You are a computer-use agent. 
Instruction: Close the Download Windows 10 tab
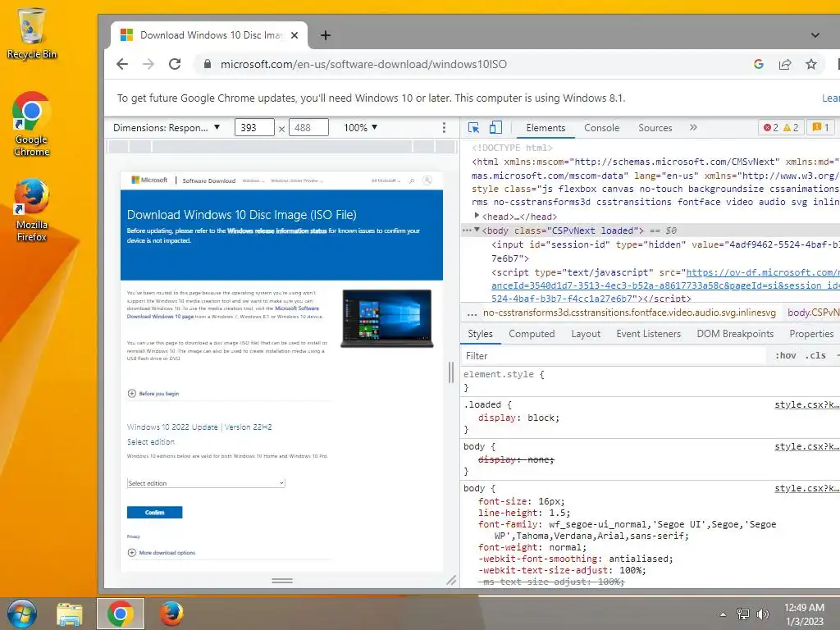pyautogui.click(x=294, y=35)
